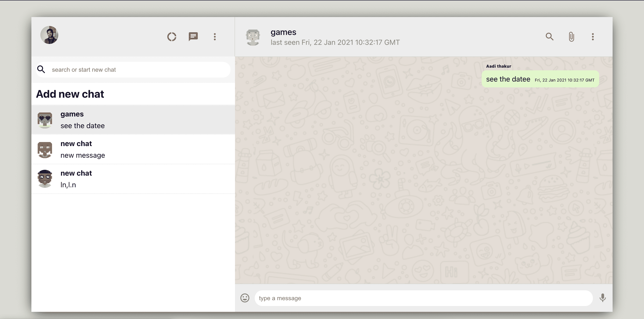Open the three-dot menu in the left panel
The width and height of the screenshot is (644, 319).
215,37
